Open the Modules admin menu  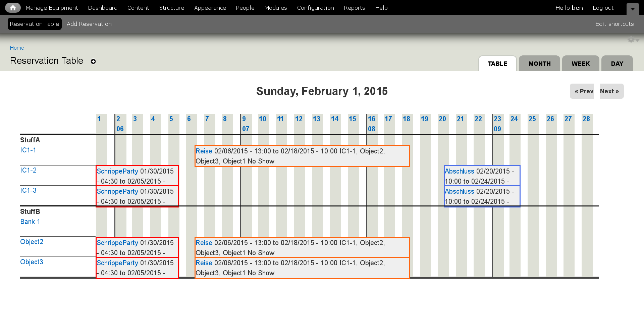275,8
